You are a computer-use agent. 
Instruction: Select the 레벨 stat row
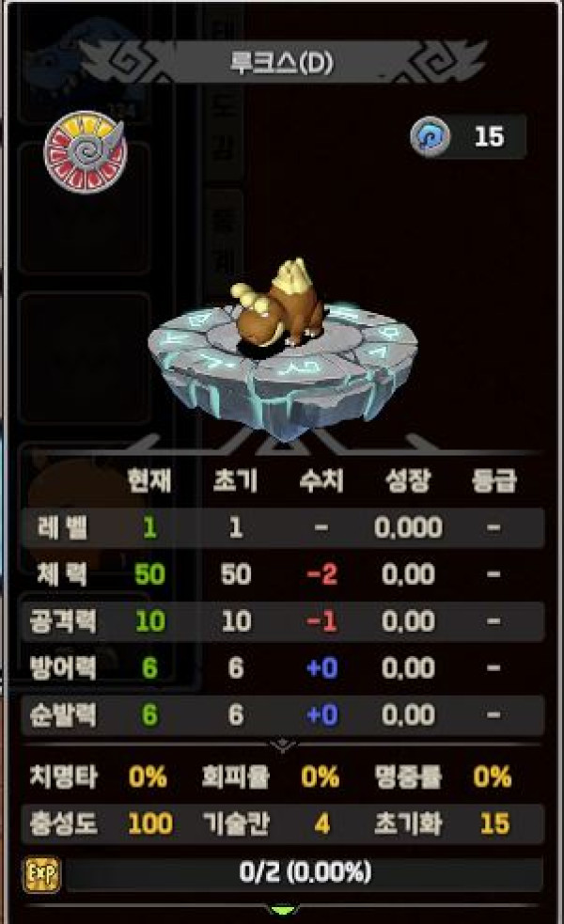283,527
